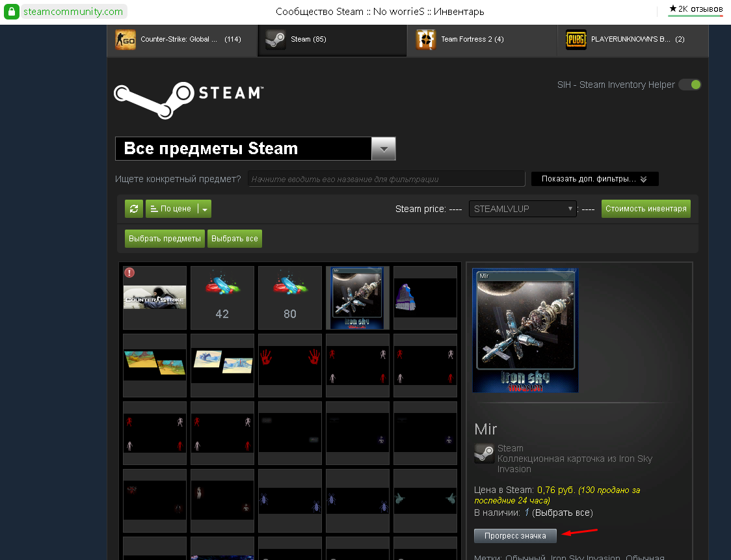Select the Iron Sky Mir card in grid
This screenshot has width=731, height=560.
(x=358, y=297)
